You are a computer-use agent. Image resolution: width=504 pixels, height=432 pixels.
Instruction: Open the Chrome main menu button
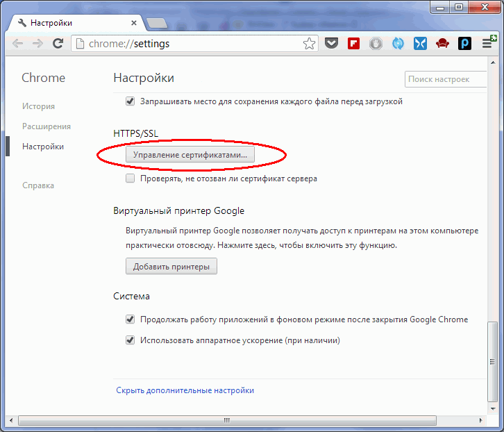tap(488, 44)
